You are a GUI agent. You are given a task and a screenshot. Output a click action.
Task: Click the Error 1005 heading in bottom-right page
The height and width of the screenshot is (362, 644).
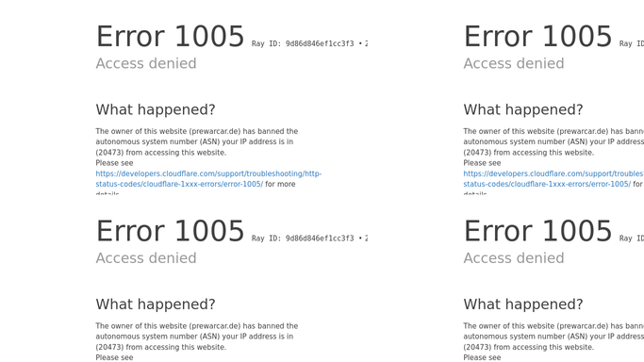pyautogui.click(x=537, y=231)
